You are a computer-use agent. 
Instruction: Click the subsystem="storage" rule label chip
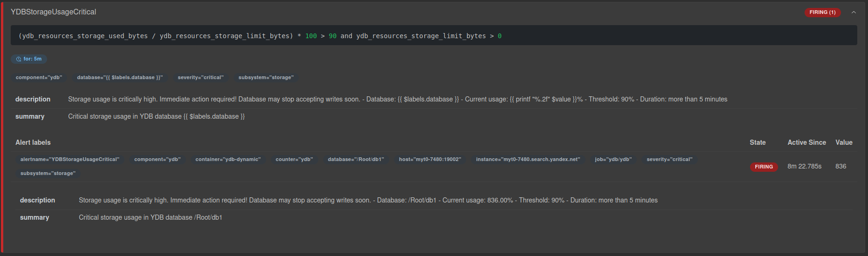coord(266,77)
